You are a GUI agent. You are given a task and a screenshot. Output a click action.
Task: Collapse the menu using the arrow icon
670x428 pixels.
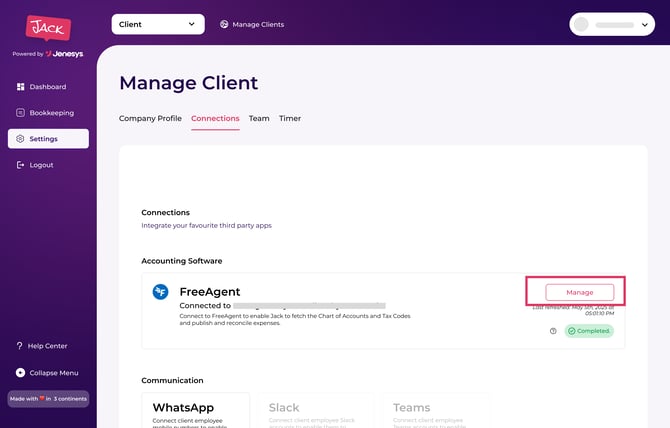click(20, 373)
